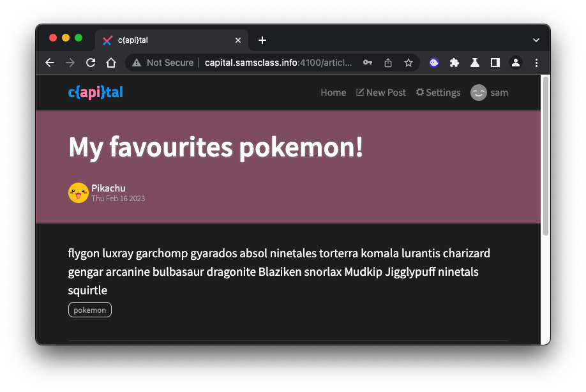Share this page from address bar
Screen dimensions: 586x392
point(388,63)
